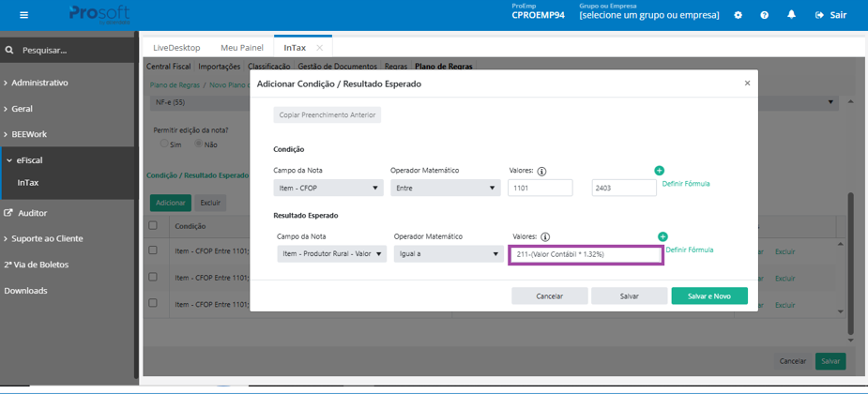Check the header checkbox in condition table
The image size is (868, 394).
[x=153, y=226]
